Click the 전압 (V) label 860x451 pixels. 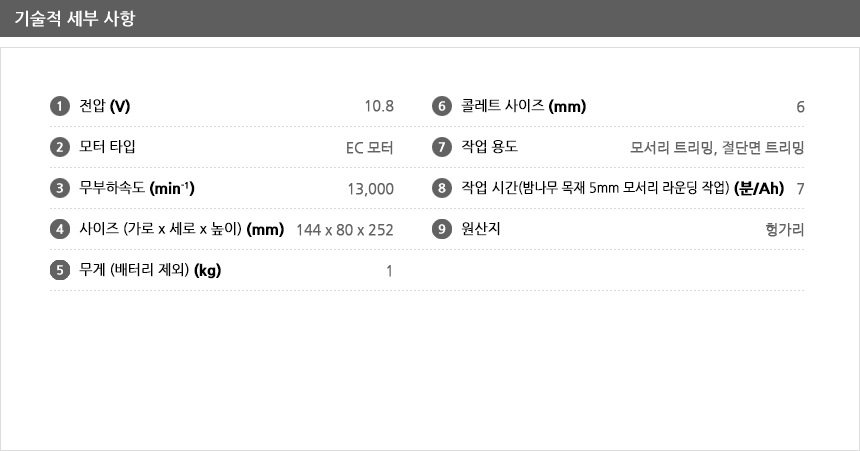[x=105, y=106]
